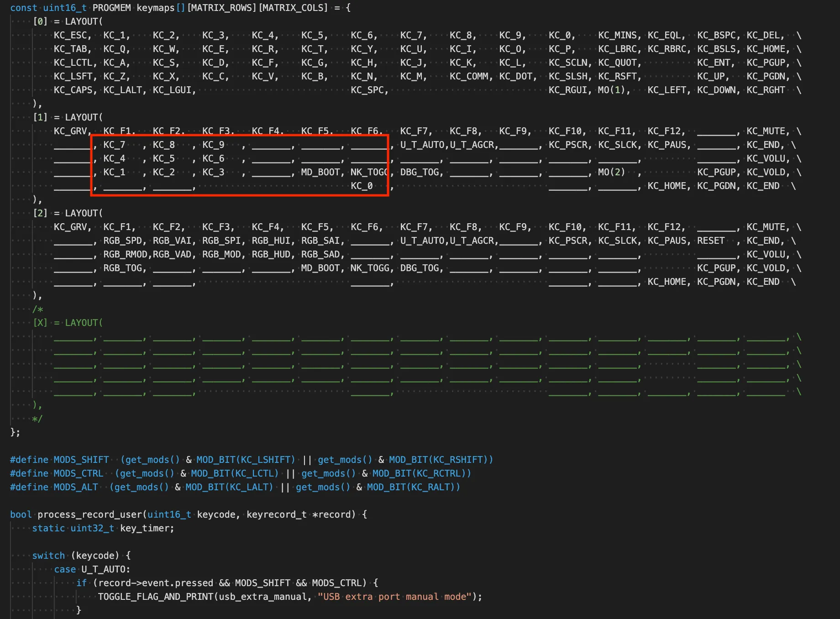Click the TOGGLE_FLAG_AND_PRINT macro call
840x619 pixels.
coord(155,597)
